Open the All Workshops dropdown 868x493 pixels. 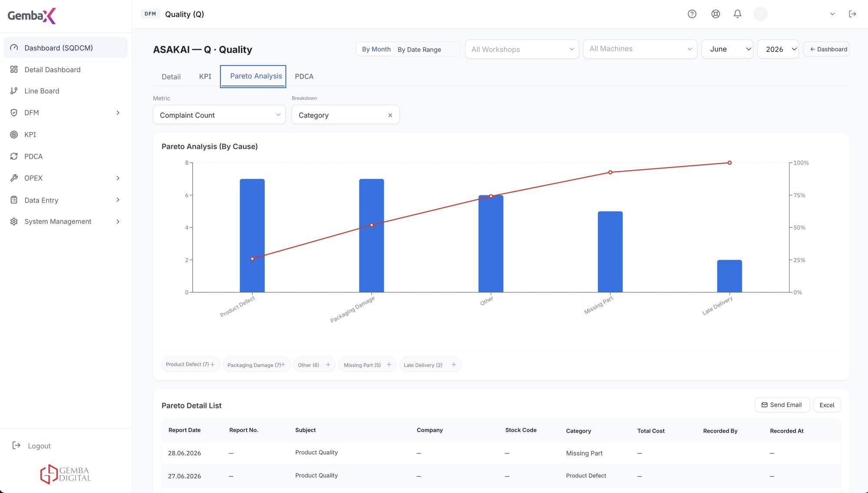[522, 49]
